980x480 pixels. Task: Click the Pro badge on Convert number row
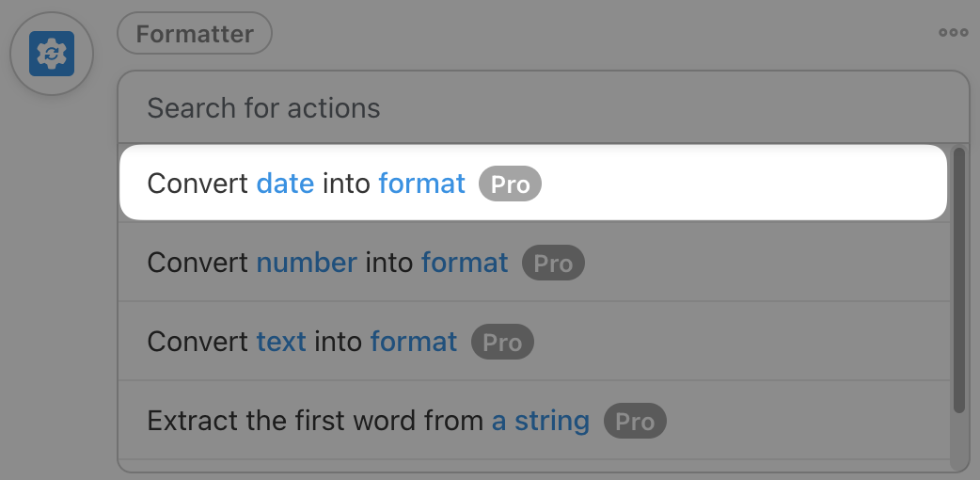(x=553, y=264)
